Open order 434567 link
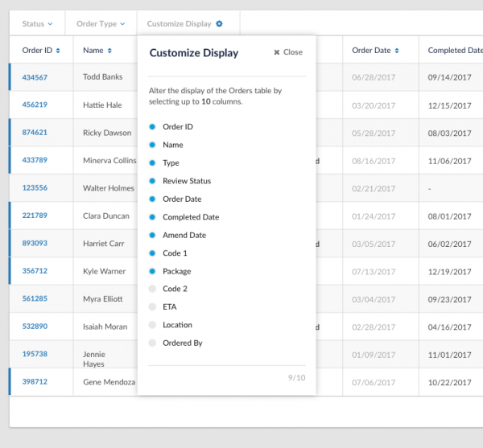Image resolution: width=483 pixels, height=448 pixels. [x=35, y=77]
